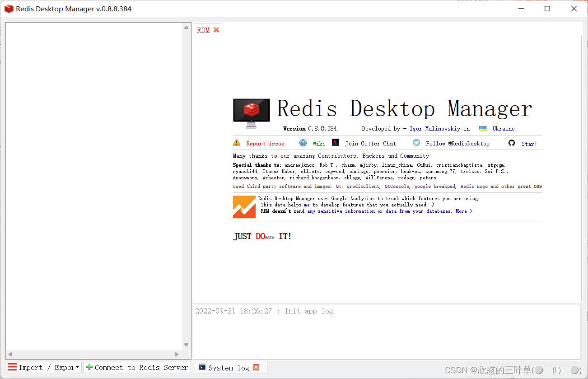
Task: Click the JUST DOnate IT! text
Action: (262, 236)
